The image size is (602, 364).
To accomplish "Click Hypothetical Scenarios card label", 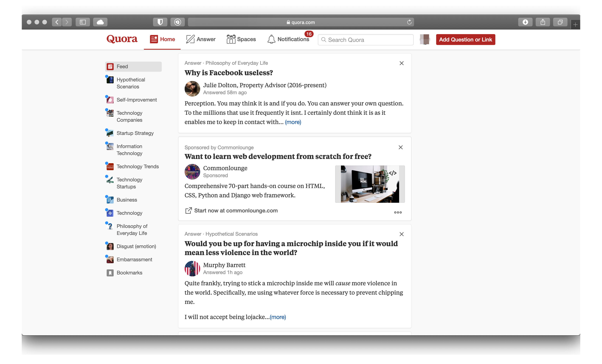I will coord(231,234).
